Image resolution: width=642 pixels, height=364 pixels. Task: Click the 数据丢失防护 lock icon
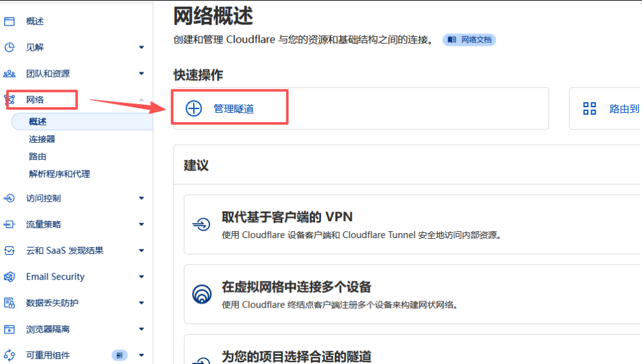(x=9, y=303)
